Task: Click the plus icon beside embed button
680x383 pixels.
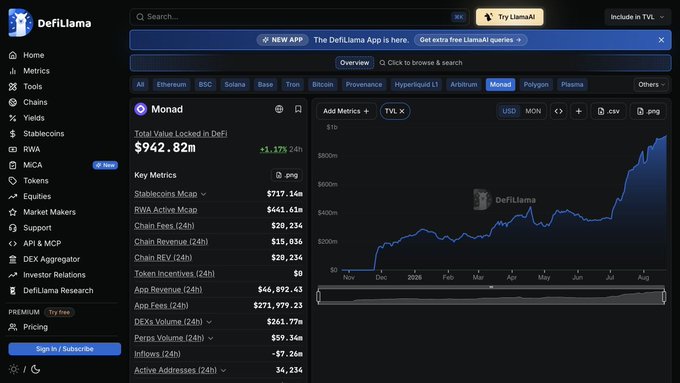Action: pyautogui.click(x=579, y=111)
